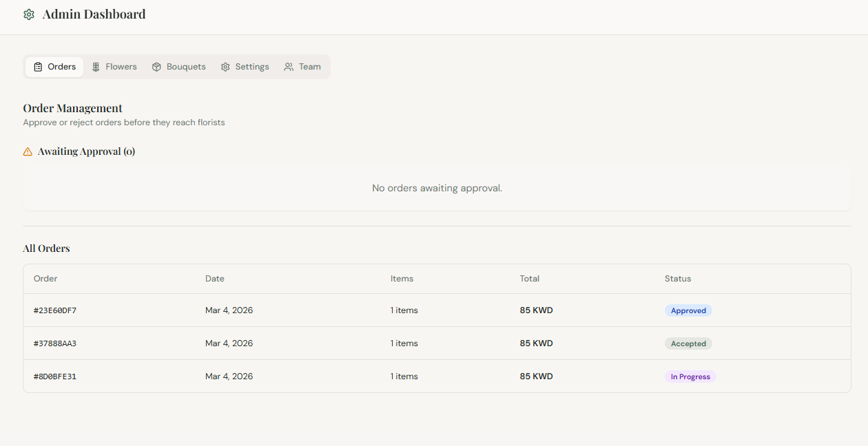Click the Items column header

[402, 279]
